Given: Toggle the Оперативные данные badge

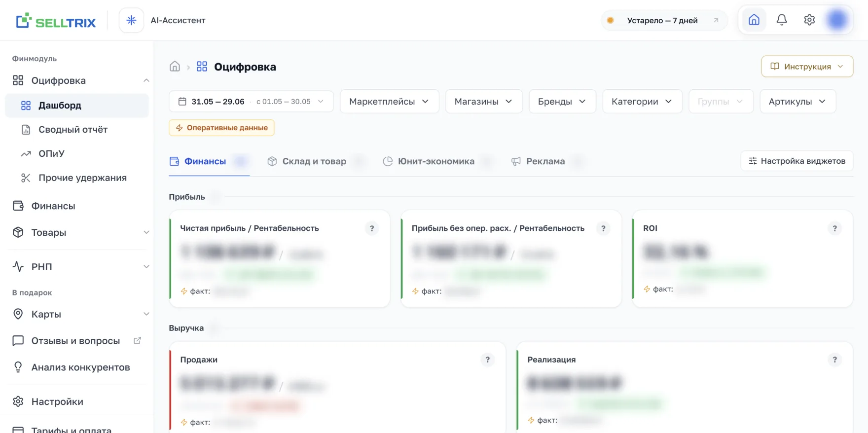Looking at the screenshot, I should coord(221,128).
